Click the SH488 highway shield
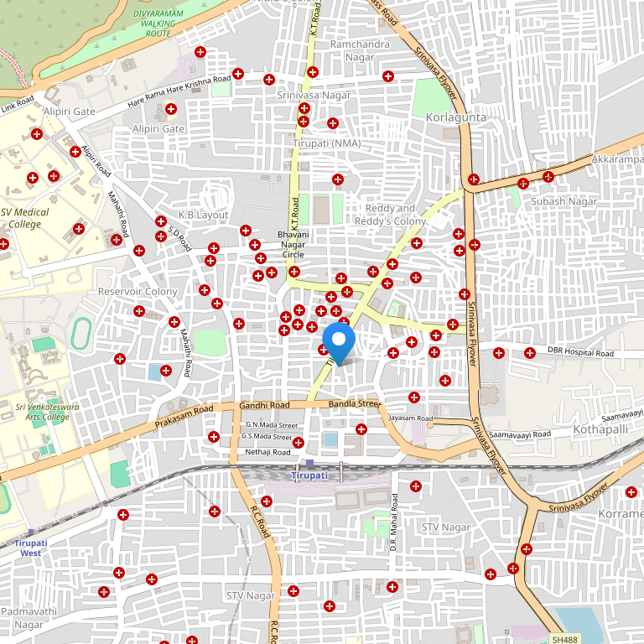Image resolution: width=644 pixels, height=644 pixels. [565, 640]
